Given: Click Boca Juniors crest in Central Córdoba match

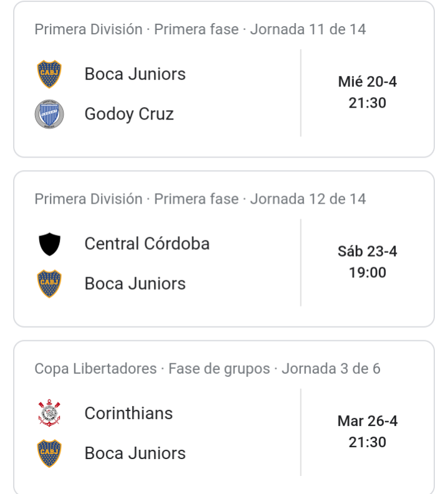Looking at the screenshot, I should coord(49,283).
